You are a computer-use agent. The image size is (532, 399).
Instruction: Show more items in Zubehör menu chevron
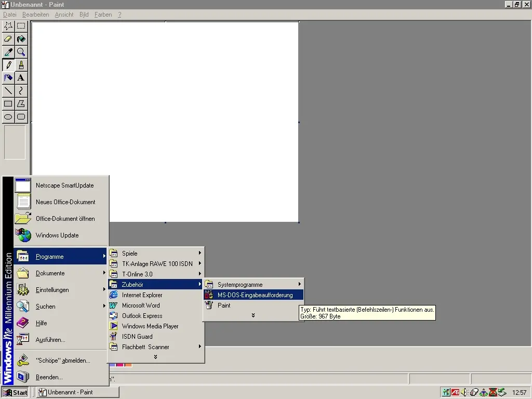pyautogui.click(x=253, y=315)
